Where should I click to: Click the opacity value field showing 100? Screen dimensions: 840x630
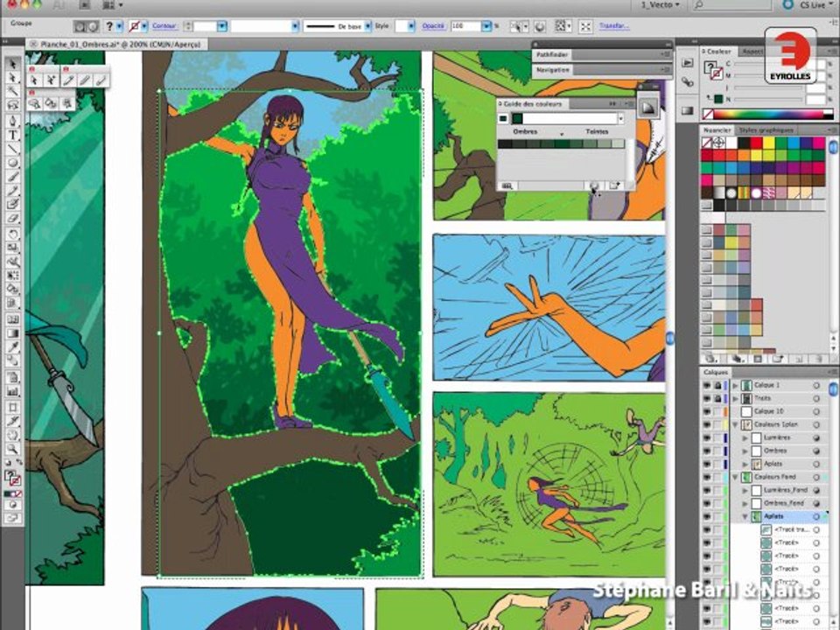pyautogui.click(x=465, y=26)
